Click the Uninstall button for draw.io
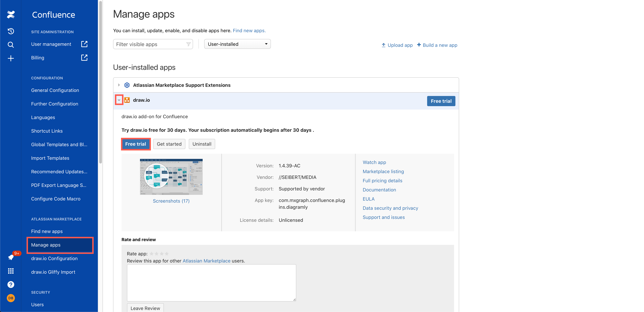 [x=202, y=144]
